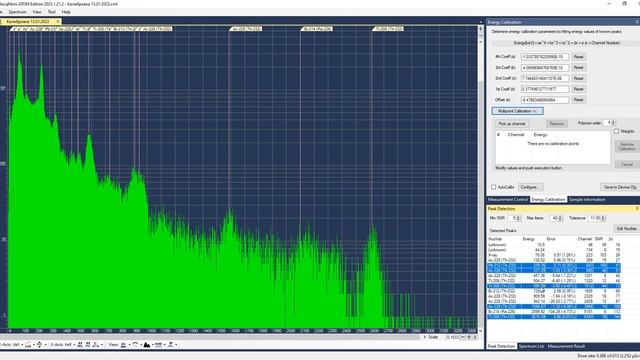Select the Energy Calibration tab

point(548,200)
